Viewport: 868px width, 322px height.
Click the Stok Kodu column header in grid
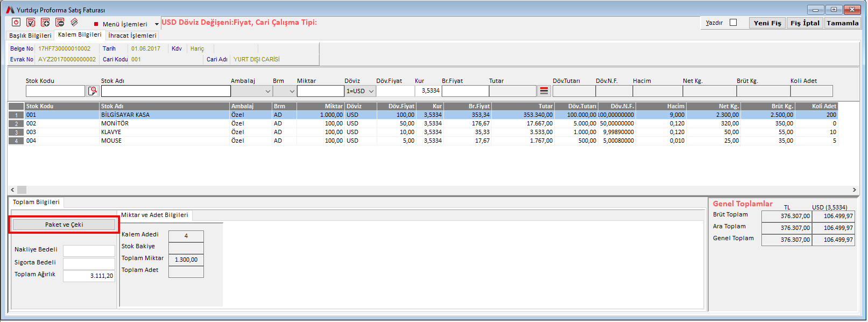[x=62, y=106]
